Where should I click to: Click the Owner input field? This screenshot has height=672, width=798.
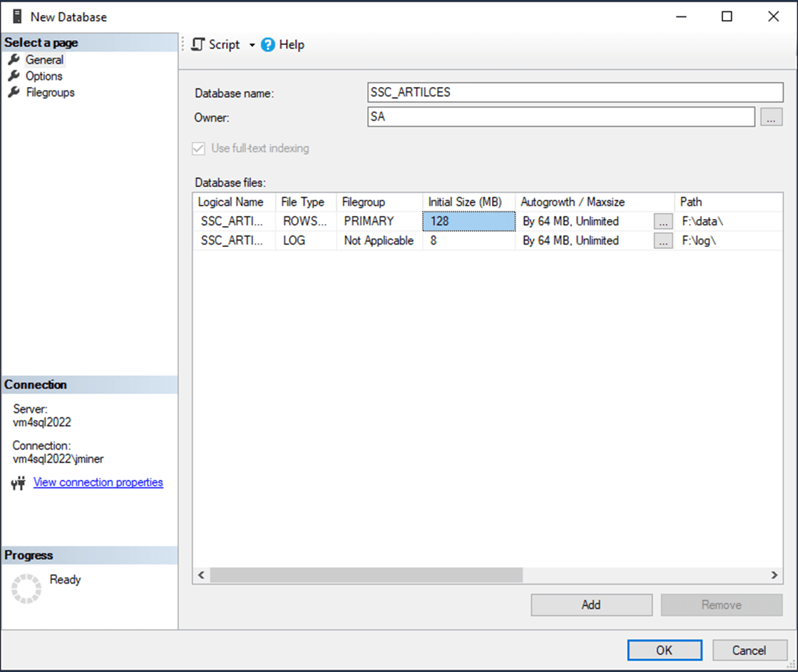[561, 116]
